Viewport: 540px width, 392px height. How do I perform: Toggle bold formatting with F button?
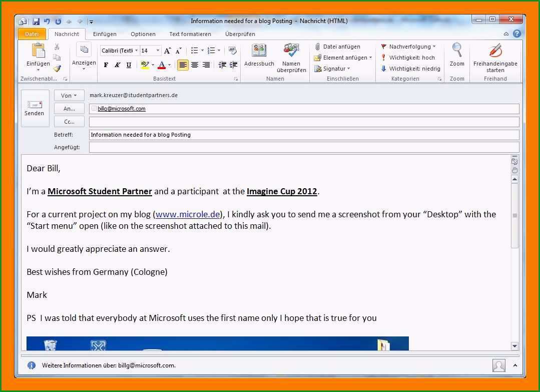pos(106,65)
